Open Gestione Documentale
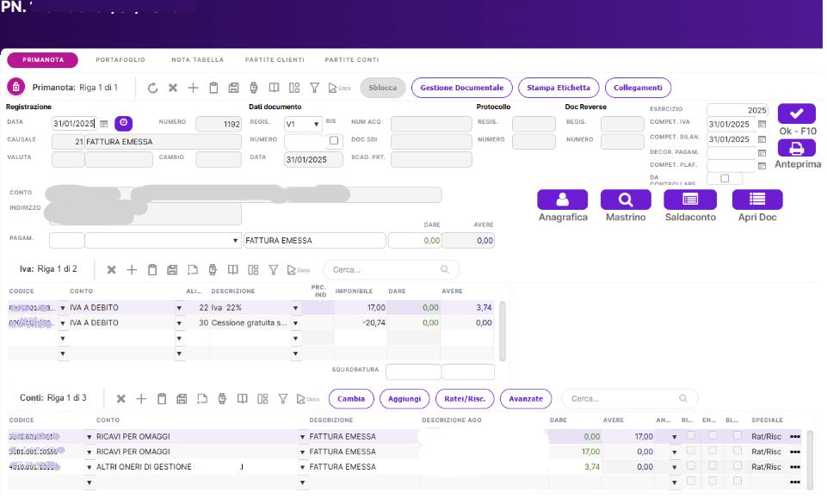 (x=461, y=88)
